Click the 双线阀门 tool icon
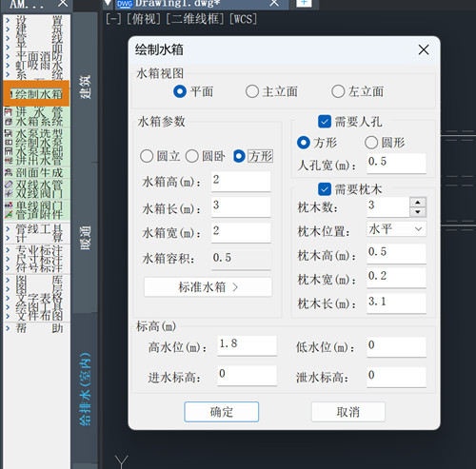This screenshot has width=476, height=469. 9,193
